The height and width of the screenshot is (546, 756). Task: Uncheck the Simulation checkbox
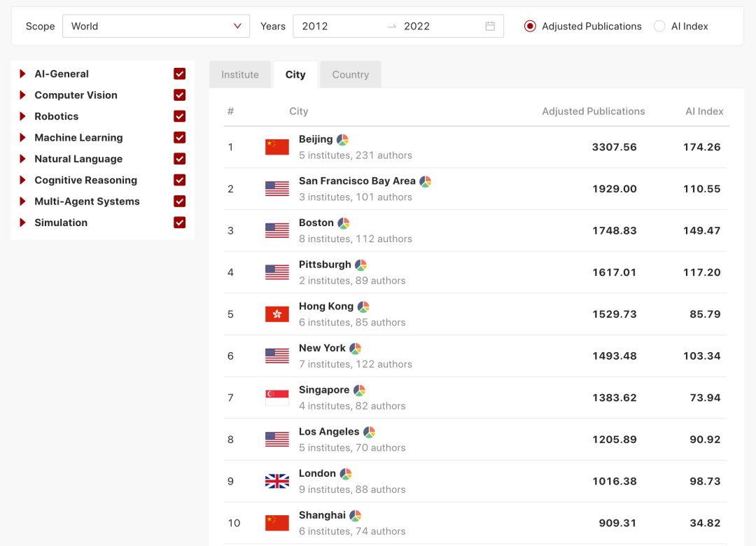click(x=179, y=223)
